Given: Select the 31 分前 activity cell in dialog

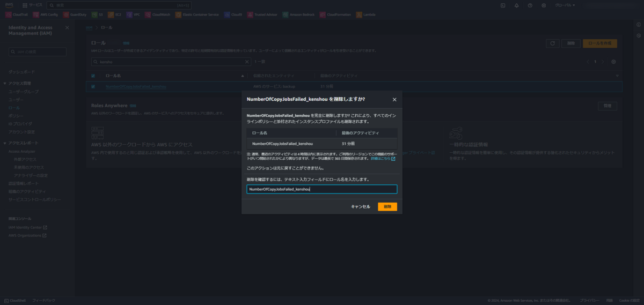Looking at the screenshot, I should pyautogui.click(x=348, y=144).
